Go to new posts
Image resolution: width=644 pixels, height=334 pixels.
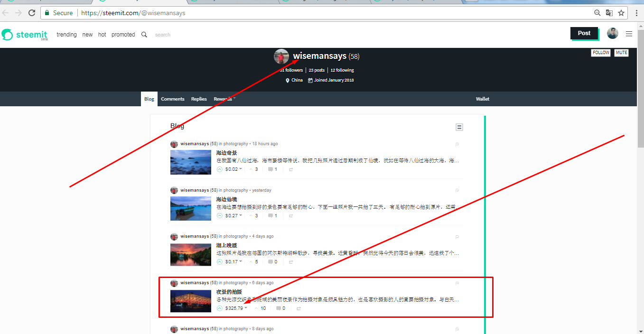pyautogui.click(x=87, y=35)
